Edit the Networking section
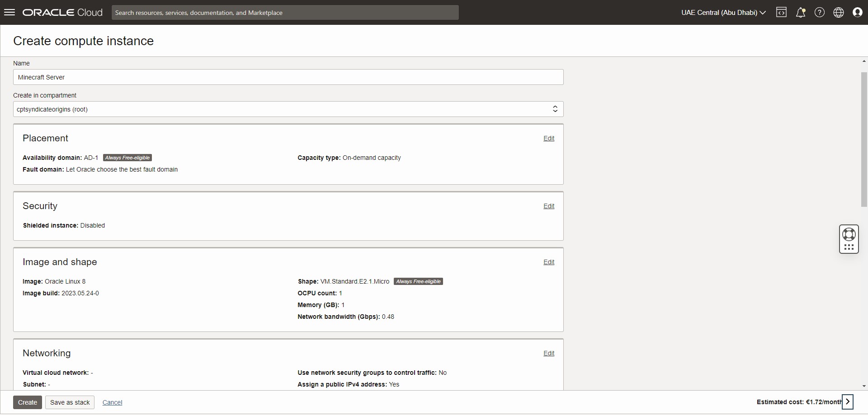This screenshot has width=868, height=415. [x=548, y=353]
